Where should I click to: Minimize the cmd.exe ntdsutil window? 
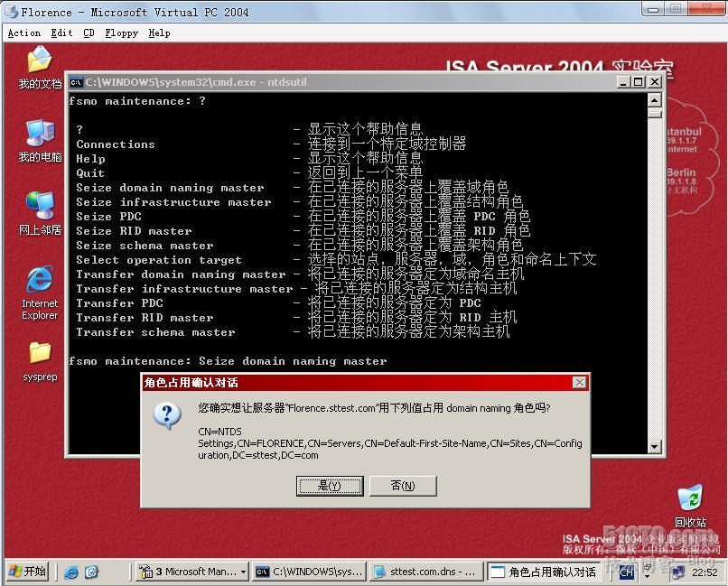point(623,82)
